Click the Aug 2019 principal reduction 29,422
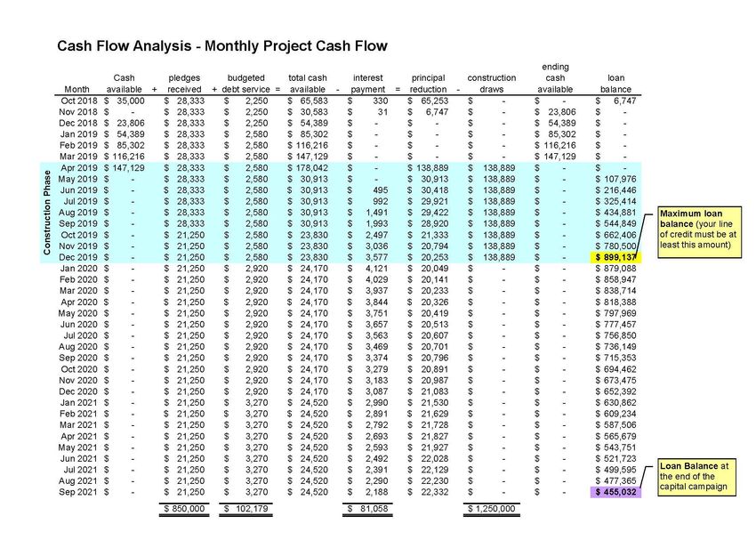 [434, 213]
